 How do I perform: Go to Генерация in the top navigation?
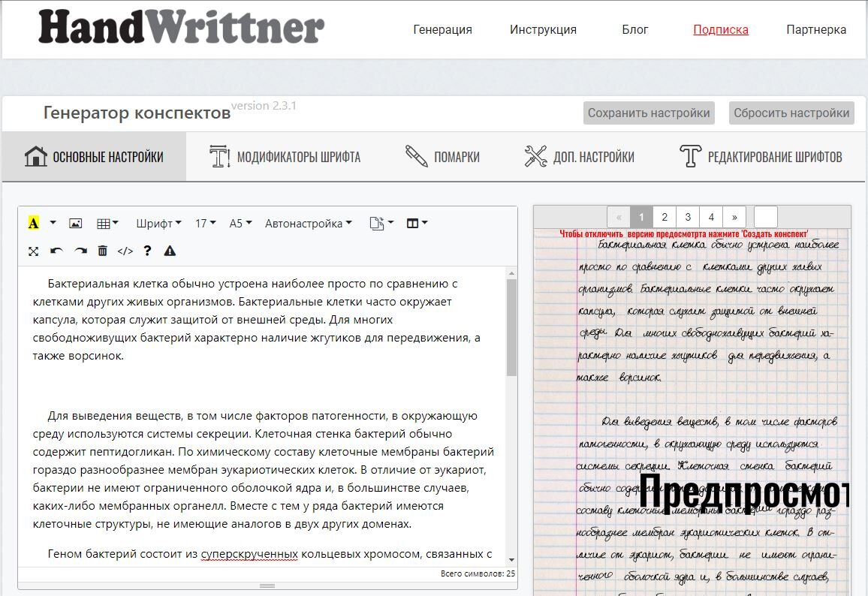tap(442, 29)
